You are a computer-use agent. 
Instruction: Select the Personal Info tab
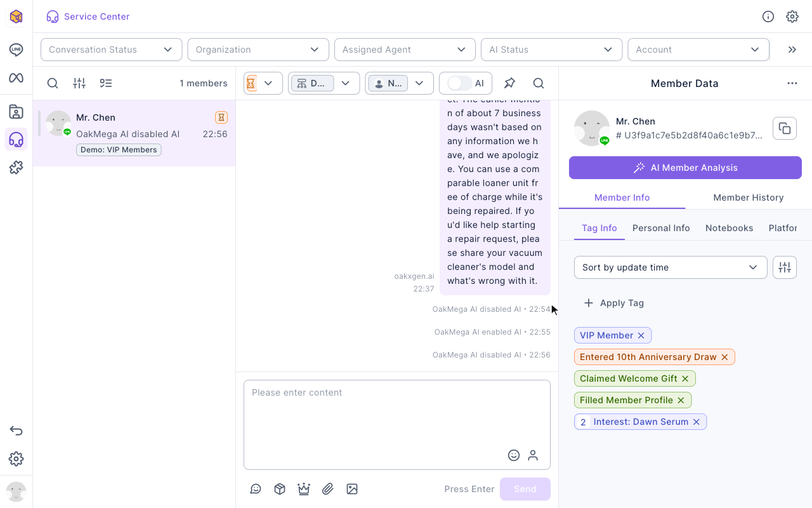pos(661,228)
